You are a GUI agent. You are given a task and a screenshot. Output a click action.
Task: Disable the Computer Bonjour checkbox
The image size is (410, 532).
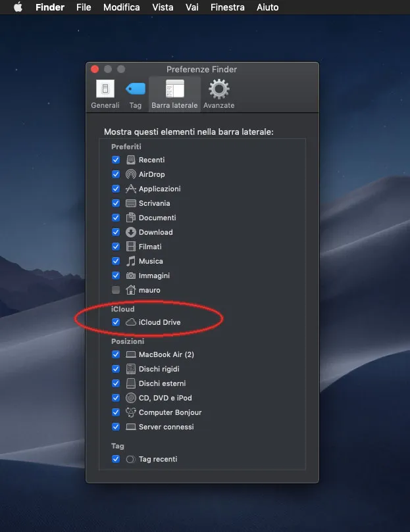click(x=116, y=412)
